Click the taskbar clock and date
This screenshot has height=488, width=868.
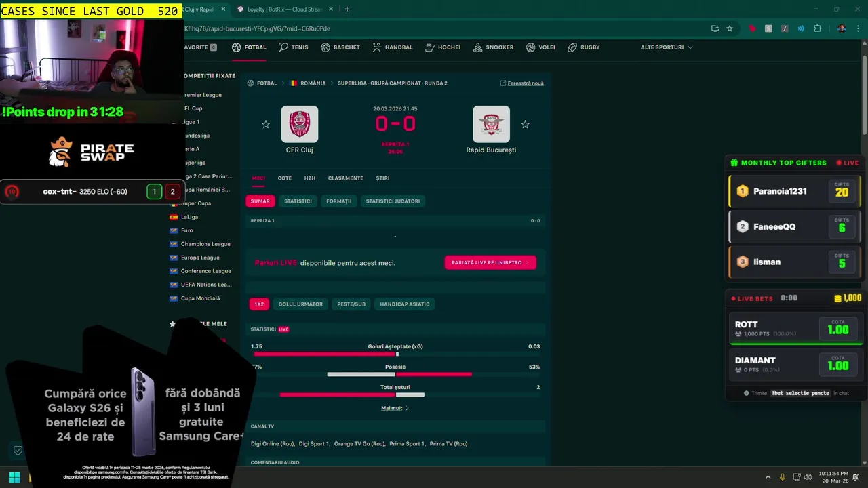point(835,477)
